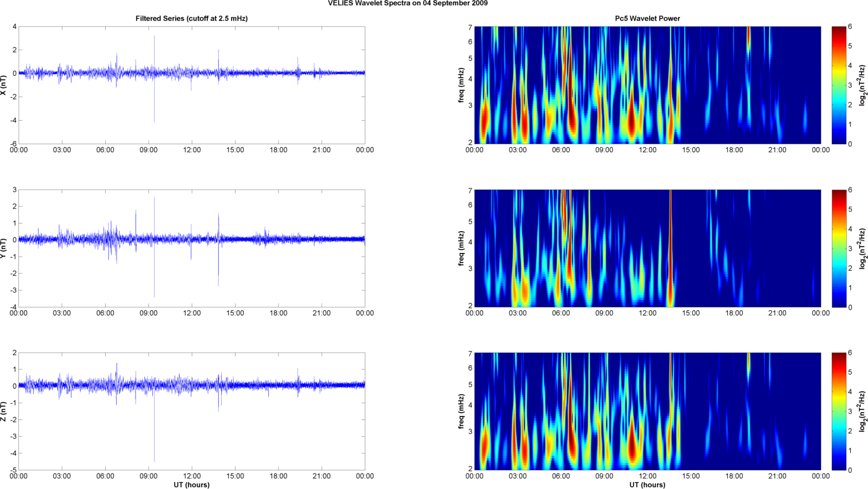Click the positive "3" tick on the Y (nT) axis
The width and height of the screenshot is (868, 489).
[x=15, y=190]
